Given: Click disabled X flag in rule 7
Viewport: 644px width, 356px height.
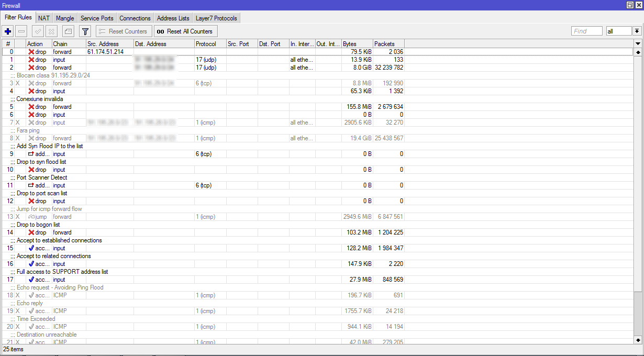Looking at the screenshot, I should tap(18, 123).
